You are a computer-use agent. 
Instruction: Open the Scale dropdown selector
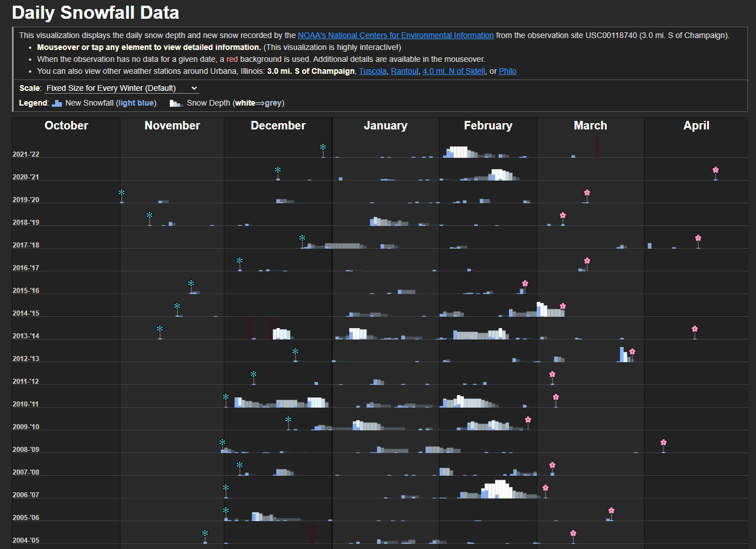pos(122,88)
